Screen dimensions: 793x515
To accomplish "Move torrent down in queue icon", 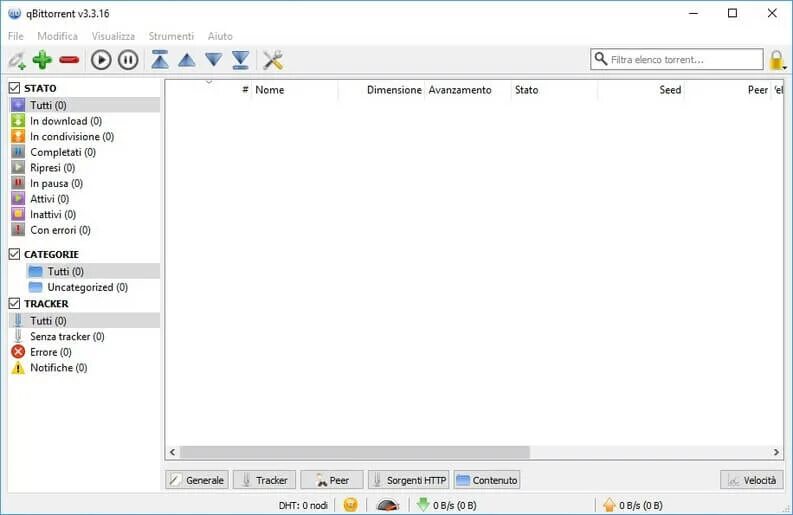I will 214,60.
